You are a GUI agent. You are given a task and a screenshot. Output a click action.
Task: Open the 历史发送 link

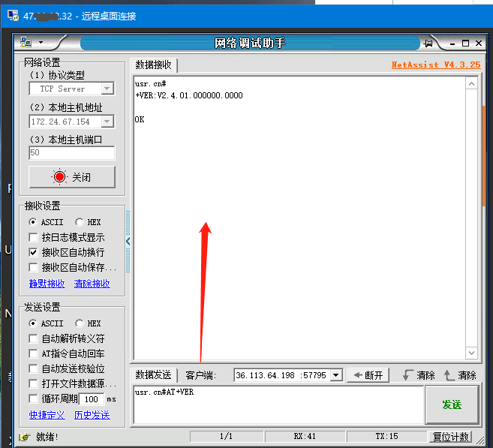(x=92, y=415)
